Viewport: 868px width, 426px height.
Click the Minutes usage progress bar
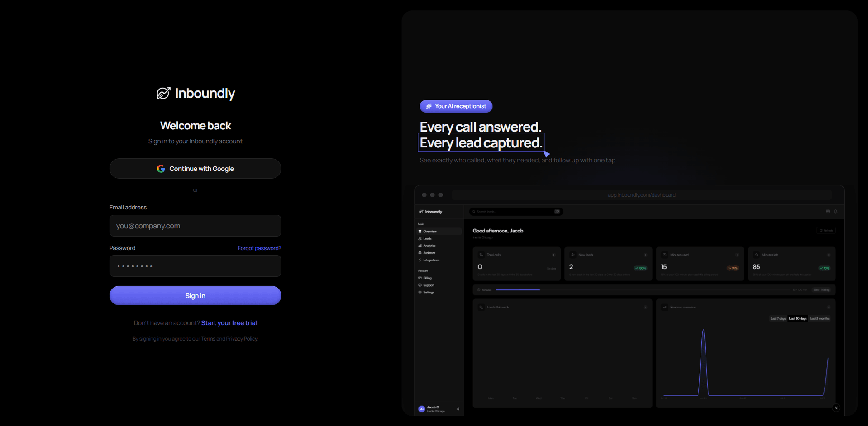[x=643, y=290]
